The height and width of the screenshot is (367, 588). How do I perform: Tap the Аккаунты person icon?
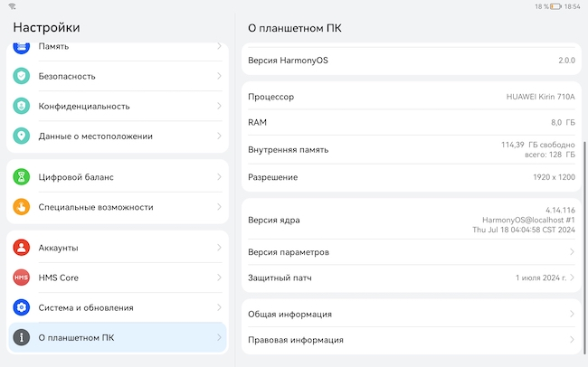22,248
